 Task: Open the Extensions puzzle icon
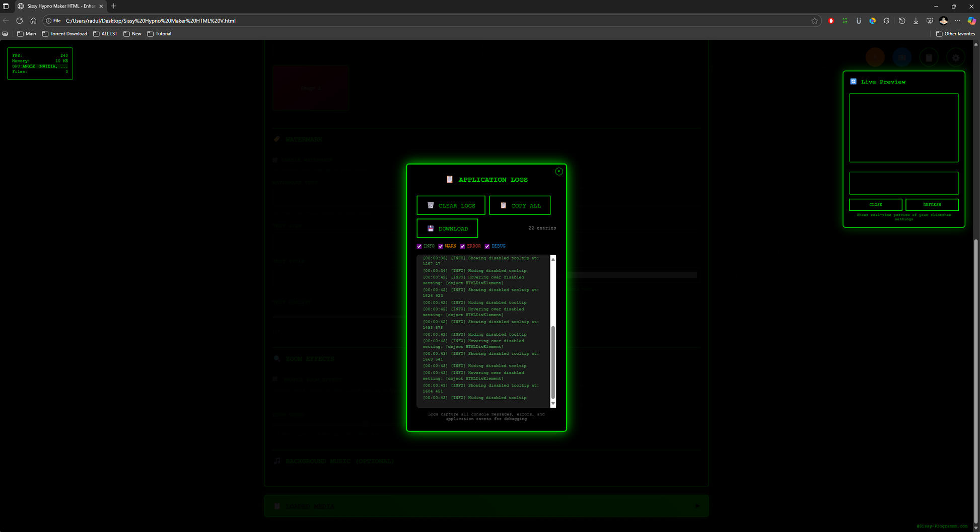[x=887, y=21]
